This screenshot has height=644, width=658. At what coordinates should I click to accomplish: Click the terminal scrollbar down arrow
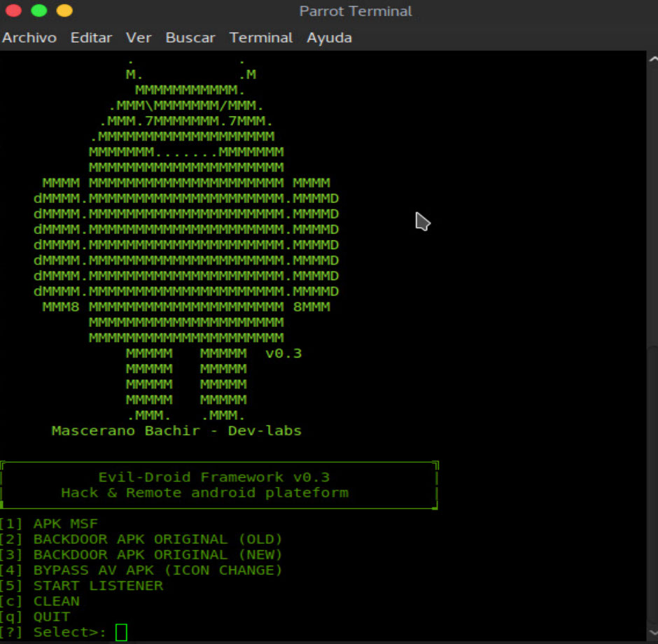(x=653, y=632)
